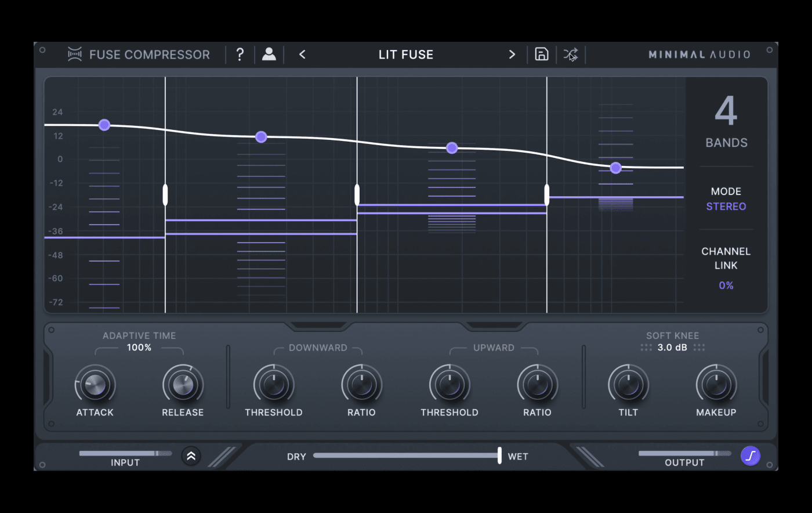This screenshot has width=812, height=513.
Task: Click the MODE label
Action: pyautogui.click(x=726, y=192)
